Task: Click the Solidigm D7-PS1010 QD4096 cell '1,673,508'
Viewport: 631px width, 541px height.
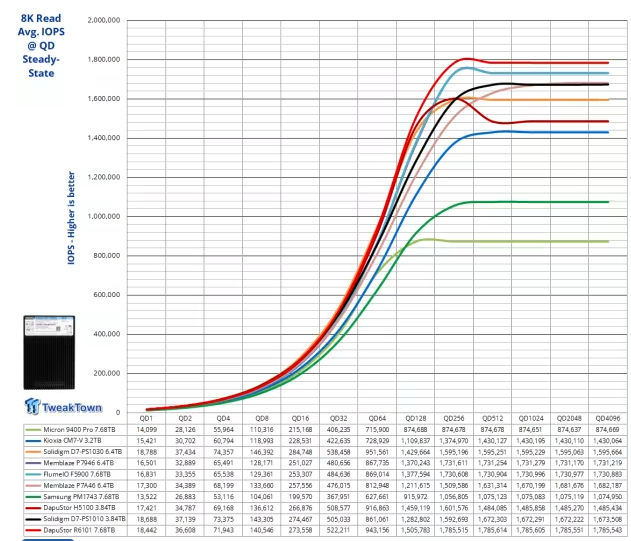Action: (x=608, y=519)
